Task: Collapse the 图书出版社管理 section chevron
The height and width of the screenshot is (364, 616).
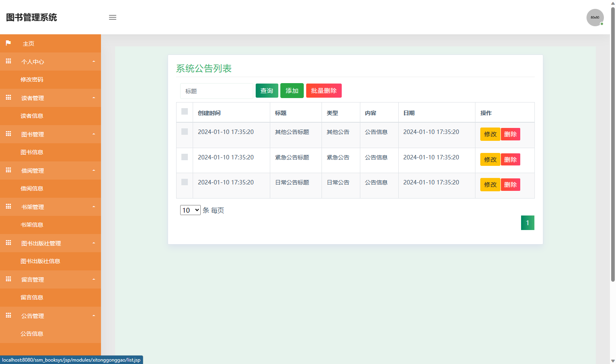Action: (94, 243)
